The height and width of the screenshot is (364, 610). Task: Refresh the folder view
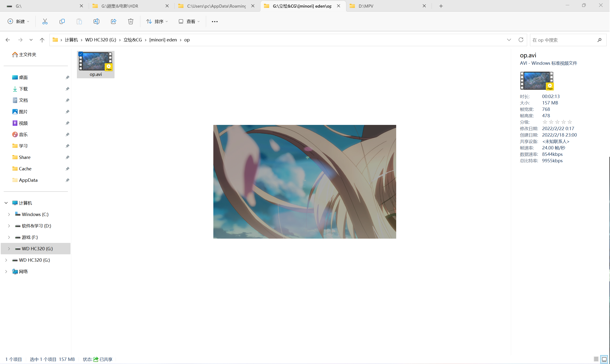521,40
